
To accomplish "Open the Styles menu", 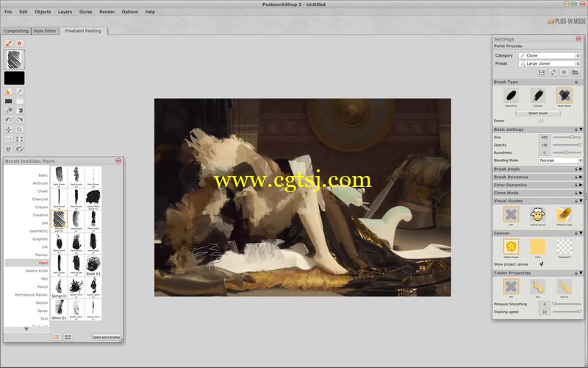I will point(85,12).
